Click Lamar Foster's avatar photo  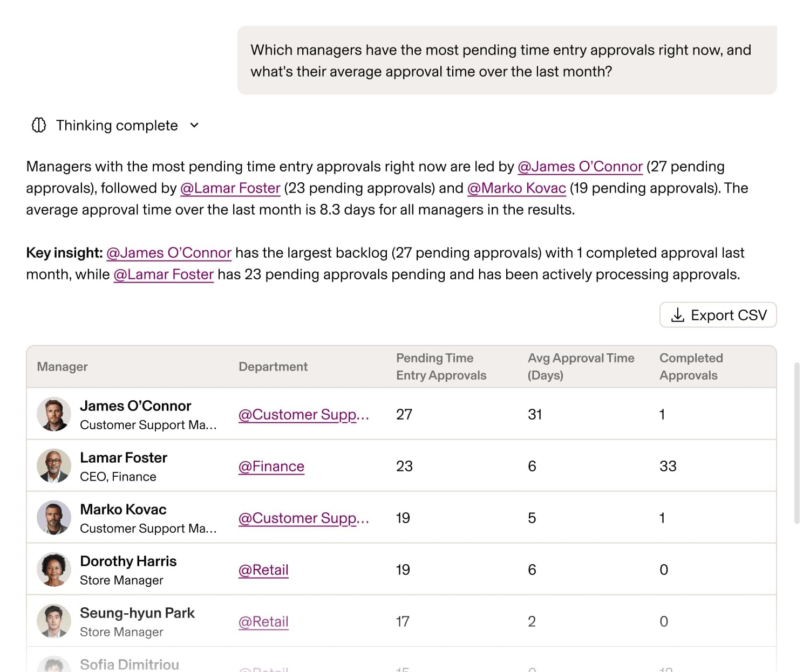coord(54,466)
